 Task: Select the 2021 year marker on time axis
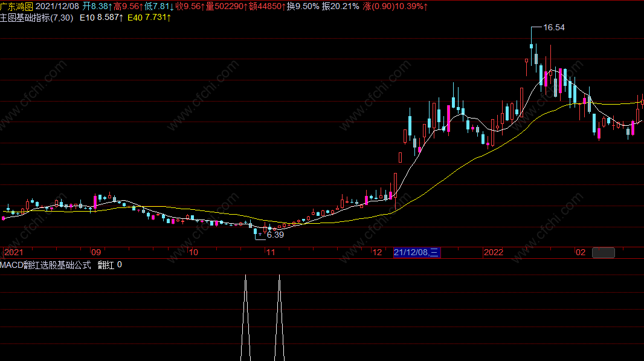pyautogui.click(x=13, y=252)
